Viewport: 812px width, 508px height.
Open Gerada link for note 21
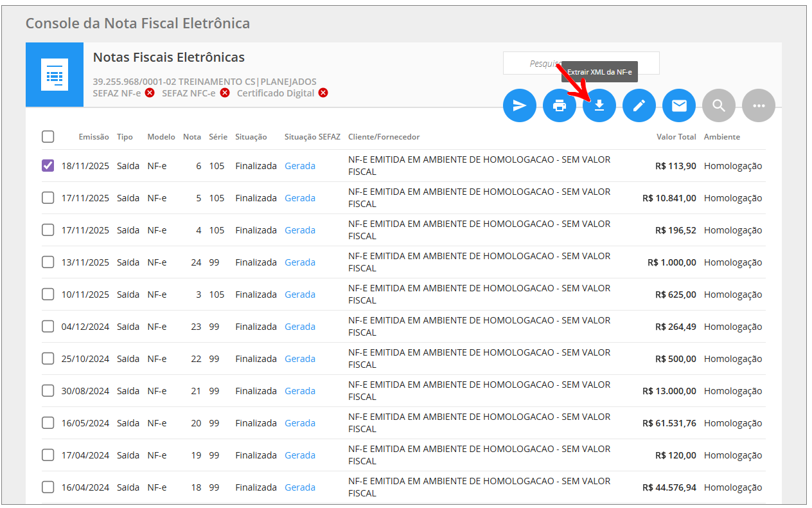(300, 391)
